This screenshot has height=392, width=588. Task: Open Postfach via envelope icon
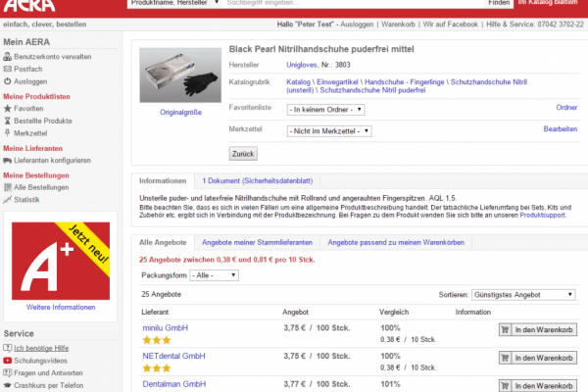[8, 70]
